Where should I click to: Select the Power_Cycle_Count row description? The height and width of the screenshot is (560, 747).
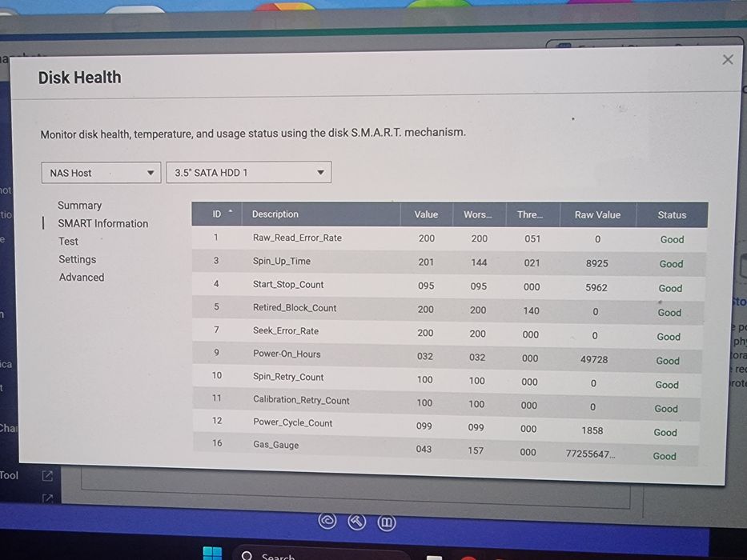pyautogui.click(x=292, y=422)
